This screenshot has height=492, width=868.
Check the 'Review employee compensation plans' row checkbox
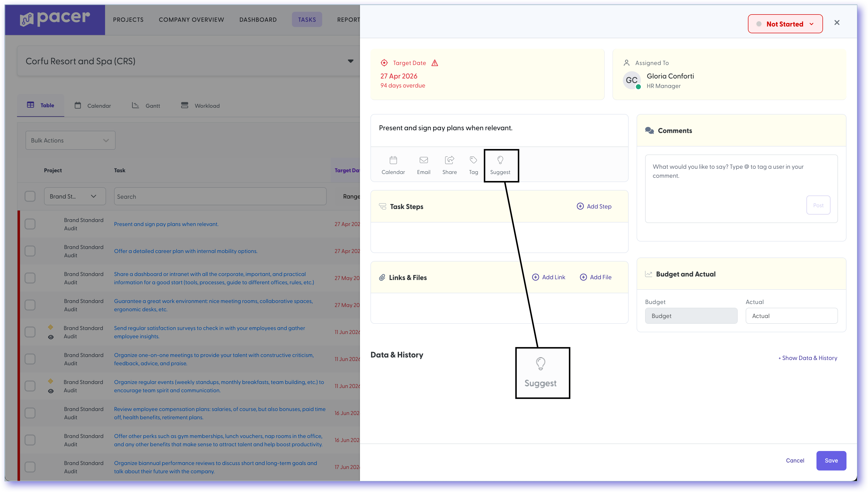tap(30, 413)
